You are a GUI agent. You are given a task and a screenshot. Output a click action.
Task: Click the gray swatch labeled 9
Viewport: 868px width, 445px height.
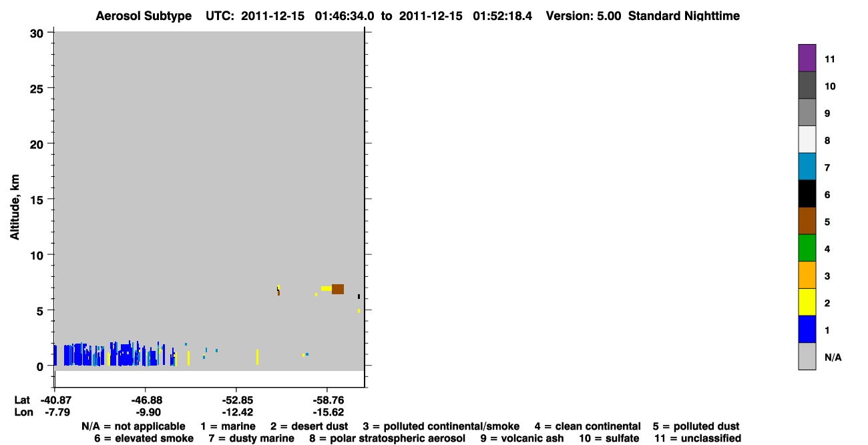(807, 113)
